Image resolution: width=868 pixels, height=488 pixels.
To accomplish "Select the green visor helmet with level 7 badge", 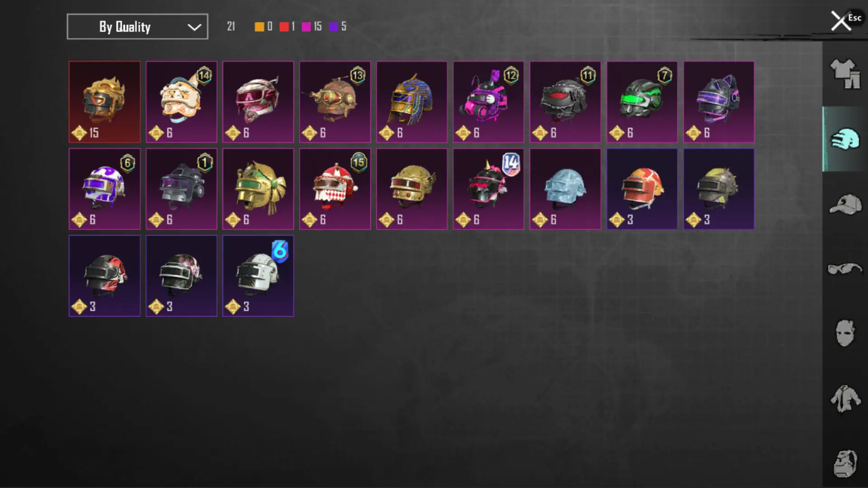I will point(642,102).
